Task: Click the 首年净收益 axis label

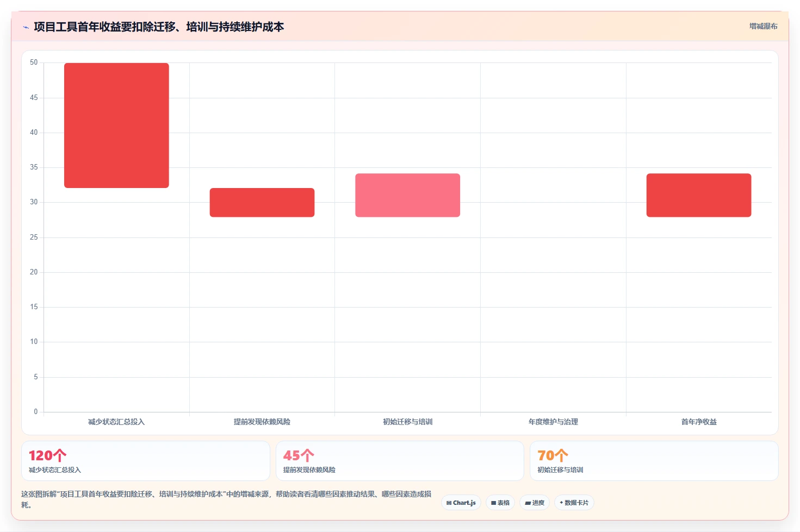Action: click(x=699, y=422)
